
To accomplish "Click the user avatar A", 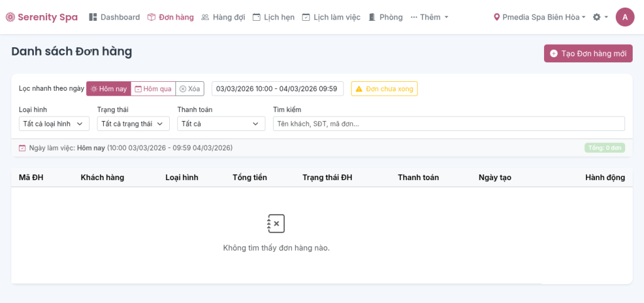I will click(625, 17).
